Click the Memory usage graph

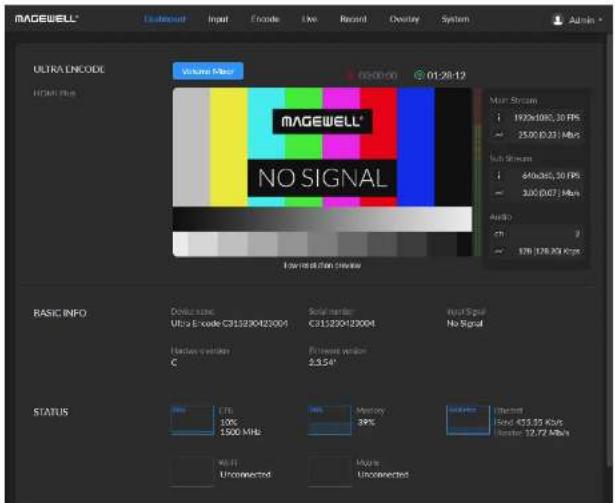click(x=329, y=420)
